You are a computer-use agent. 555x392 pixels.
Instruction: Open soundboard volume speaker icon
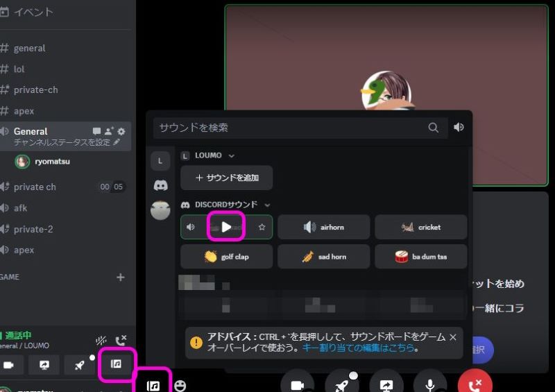[459, 128]
